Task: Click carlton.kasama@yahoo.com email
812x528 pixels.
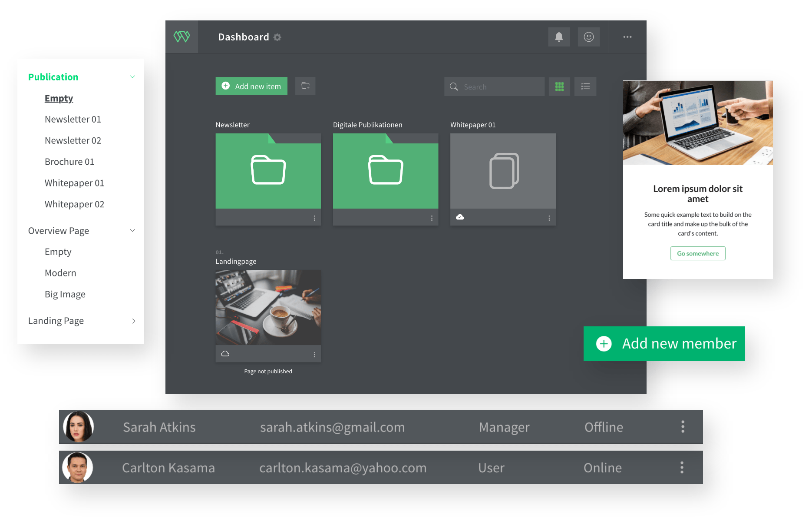Action: pos(343,468)
